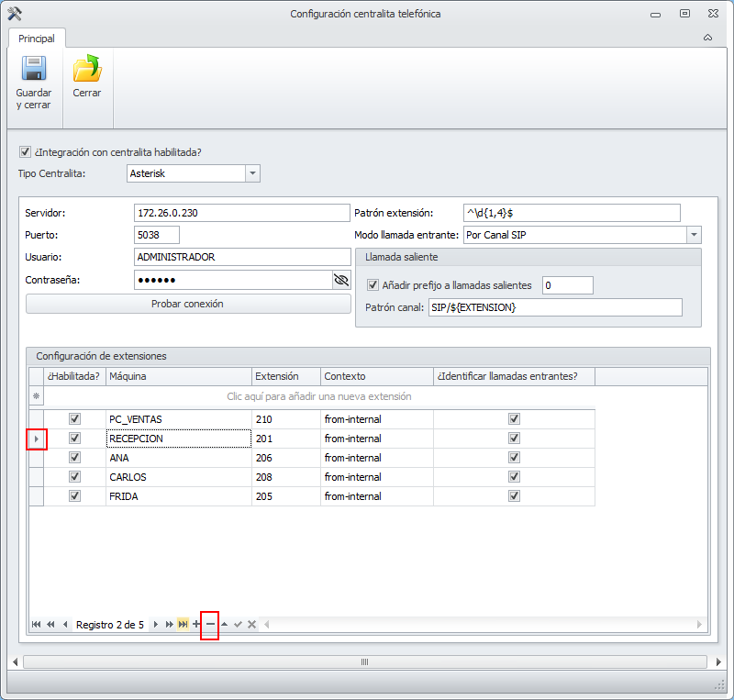Viewport: 734px width, 700px height.
Task: Go to first record in navigator
Action: [37, 625]
